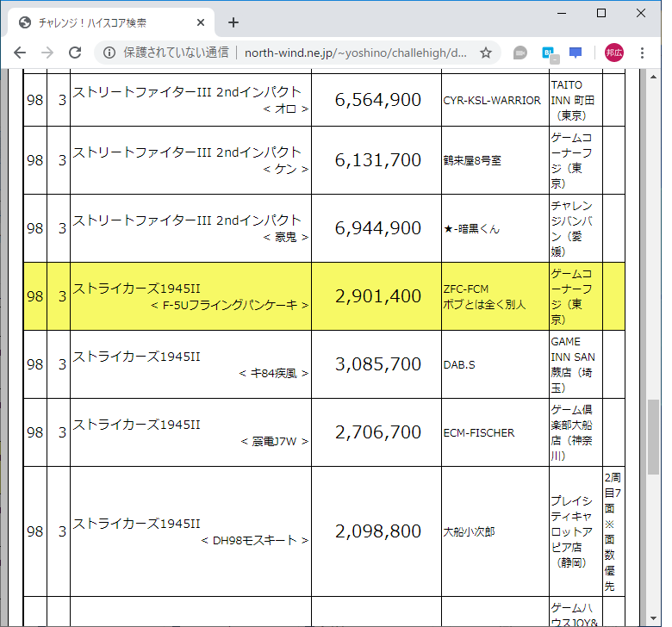
Task: Reload the page with the refresh icon
Action: coord(75,53)
